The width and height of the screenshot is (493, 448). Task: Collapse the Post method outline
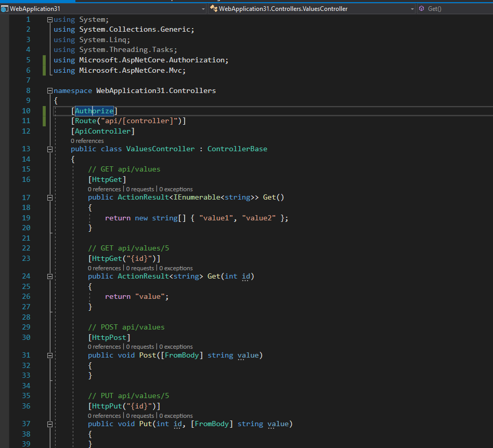point(50,355)
